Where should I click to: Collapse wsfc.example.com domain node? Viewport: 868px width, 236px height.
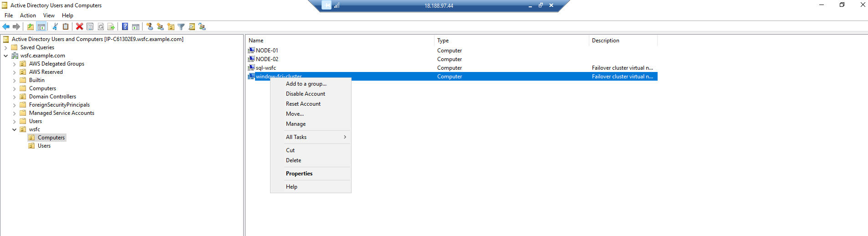tap(5, 56)
